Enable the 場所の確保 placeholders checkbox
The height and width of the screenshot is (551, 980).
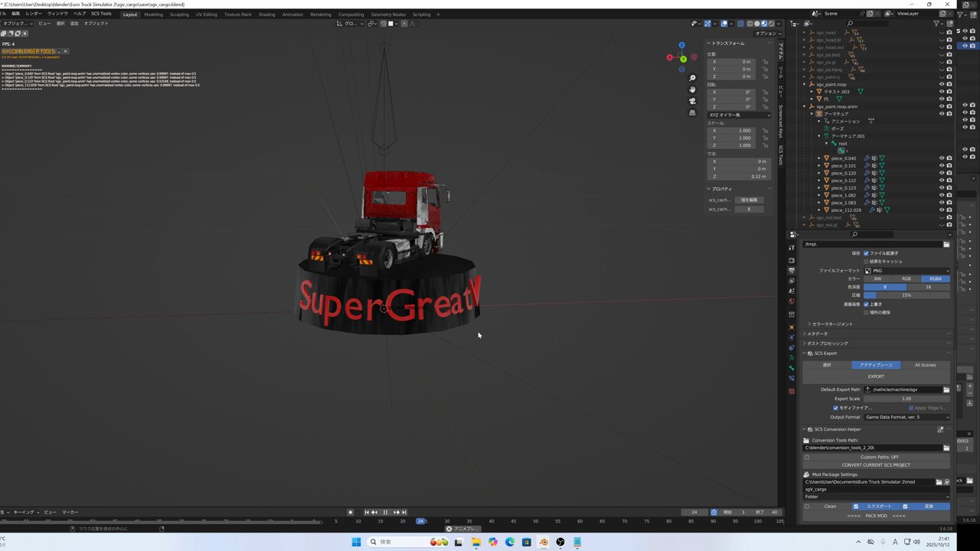tap(866, 312)
